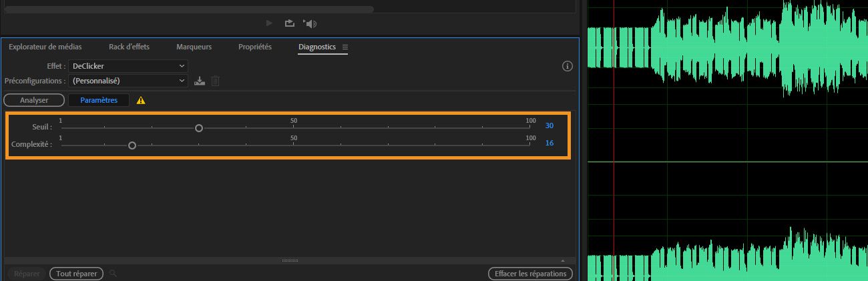Click the Complexité value 16

(550, 143)
